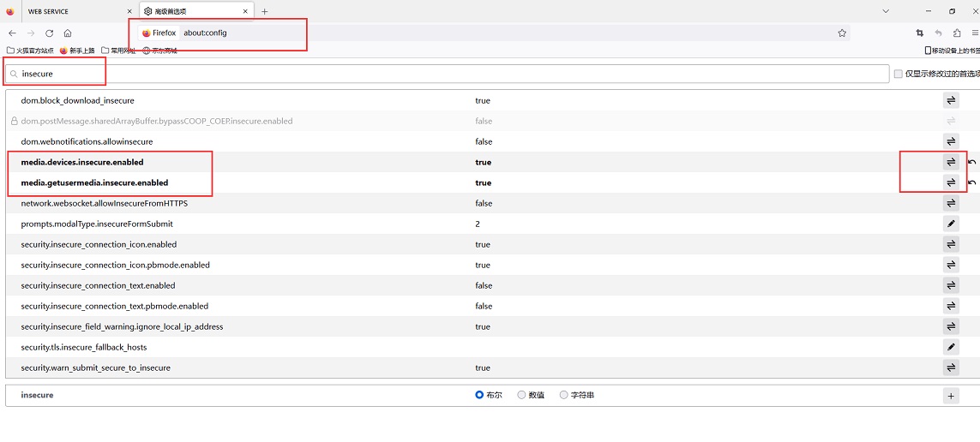The width and height of the screenshot is (980, 442).
Task: Add the new insecure preference with plus
Action: click(x=951, y=395)
